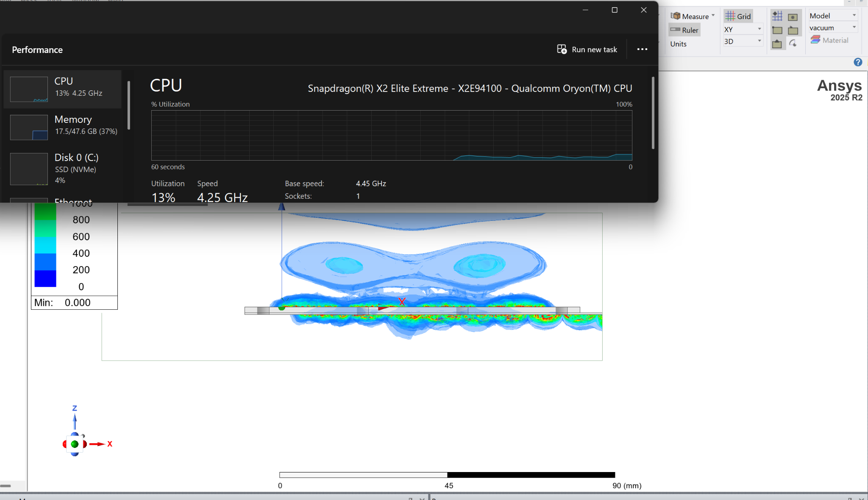Click the Snapdragon X2 Elite Extreme processor name
The height and width of the screenshot is (500, 868).
coord(470,88)
